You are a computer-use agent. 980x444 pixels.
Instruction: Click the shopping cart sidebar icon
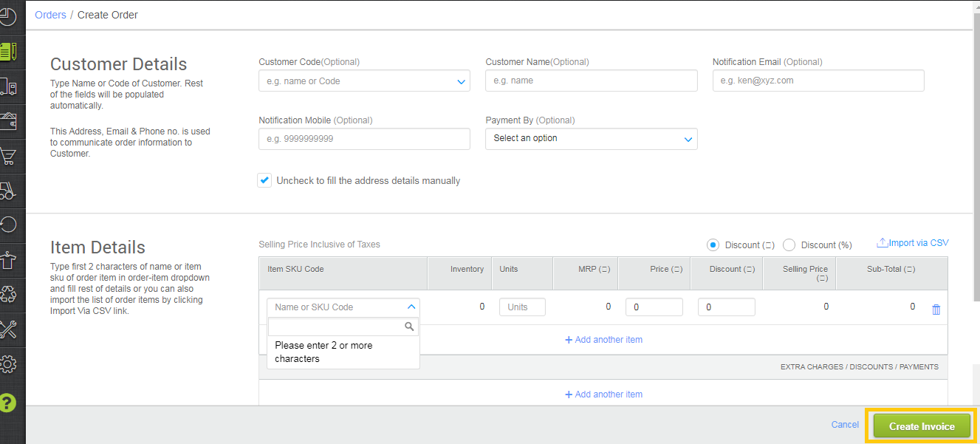[8, 156]
